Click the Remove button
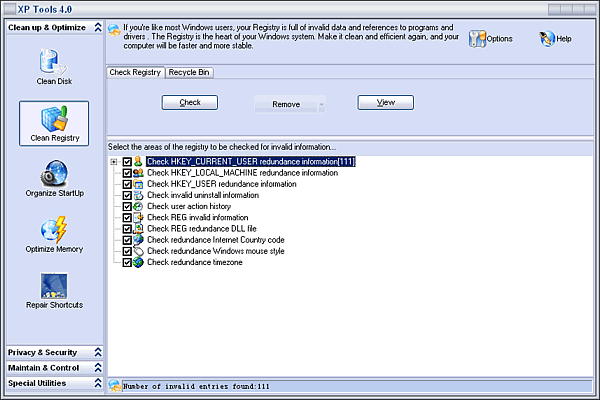The image size is (600, 400). [286, 104]
